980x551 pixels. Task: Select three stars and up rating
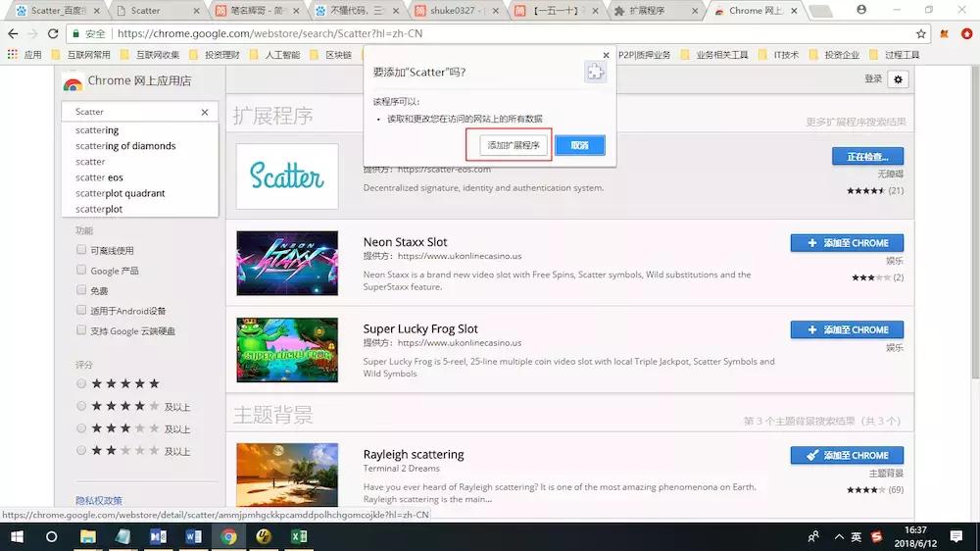(x=81, y=428)
